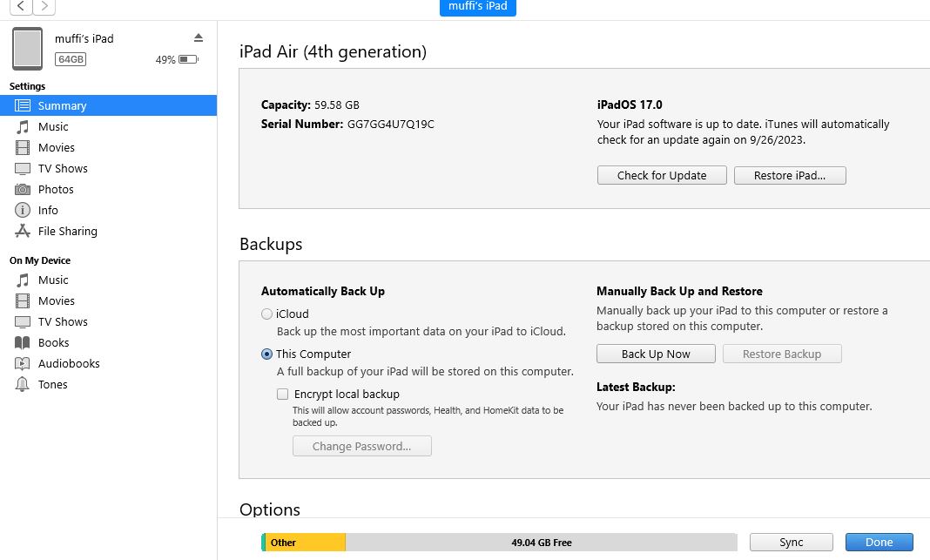Viewport: 930px width, 560px height.
Task: Click the Check for Update button
Action: click(x=662, y=176)
